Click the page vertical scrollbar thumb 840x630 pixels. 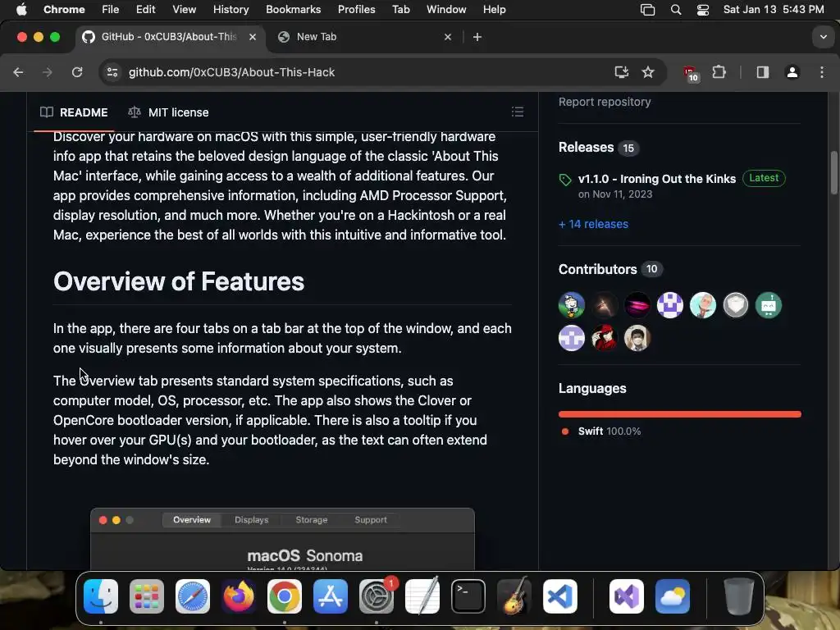(834, 172)
